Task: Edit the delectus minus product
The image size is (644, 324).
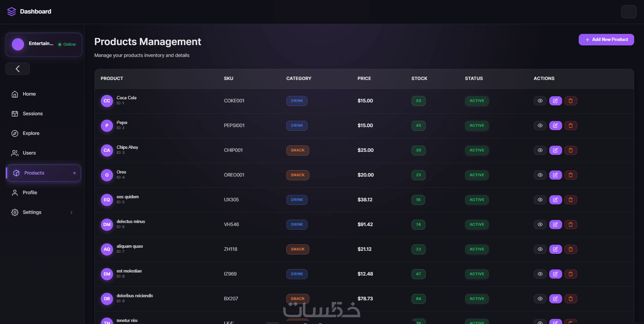Action: click(555, 224)
